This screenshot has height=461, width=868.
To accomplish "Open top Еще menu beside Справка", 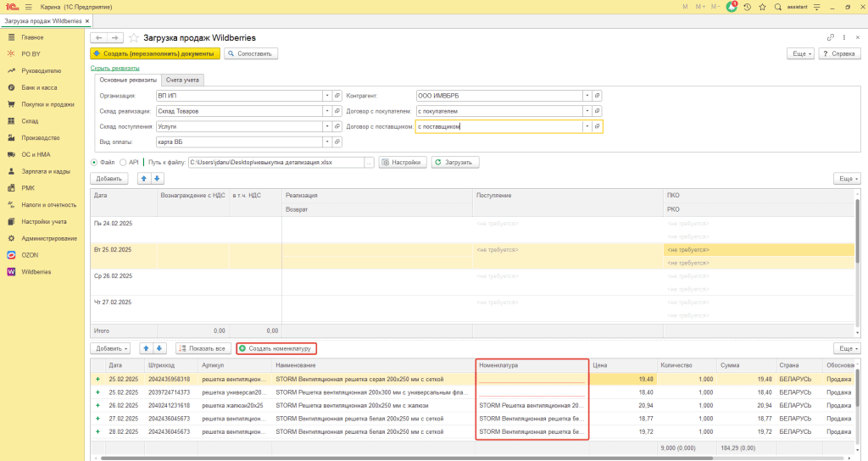I will point(802,53).
